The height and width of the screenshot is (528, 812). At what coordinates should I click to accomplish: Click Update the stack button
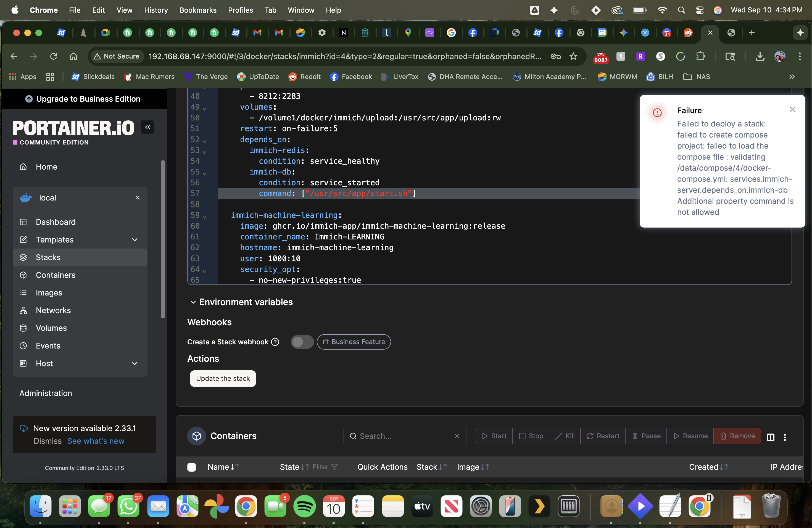click(x=223, y=379)
